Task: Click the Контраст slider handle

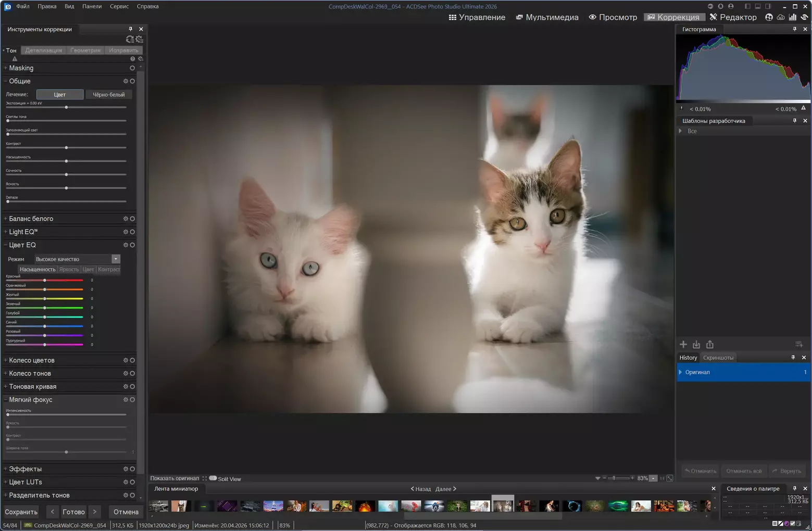Action: pos(66,148)
